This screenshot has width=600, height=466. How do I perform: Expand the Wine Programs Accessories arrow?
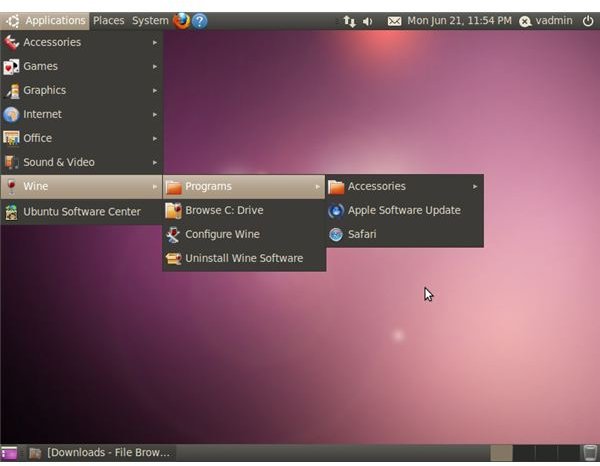(474, 187)
